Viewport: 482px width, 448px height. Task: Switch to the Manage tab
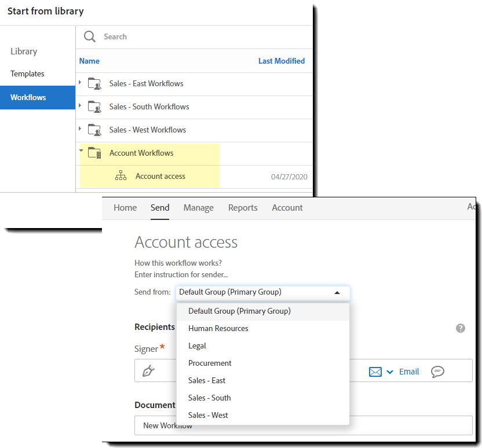click(199, 208)
